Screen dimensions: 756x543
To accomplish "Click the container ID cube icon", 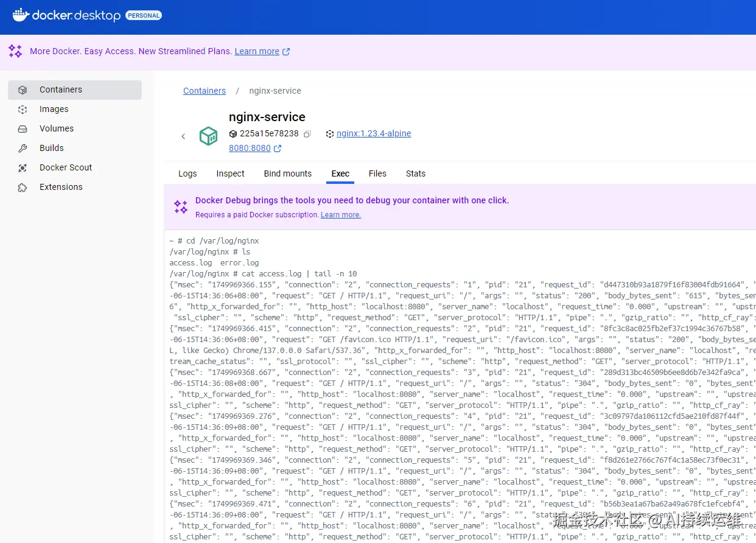I will click(233, 134).
